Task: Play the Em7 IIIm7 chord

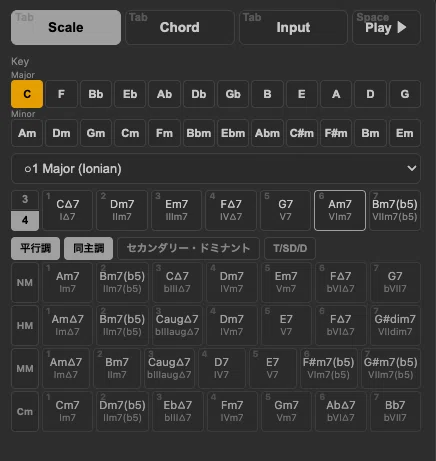Action: pos(177,210)
